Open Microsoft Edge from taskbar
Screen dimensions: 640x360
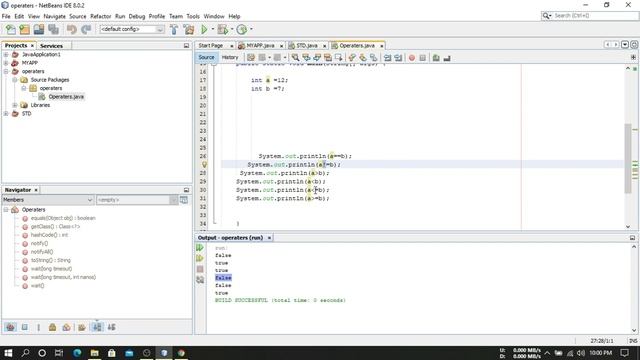coord(77,353)
